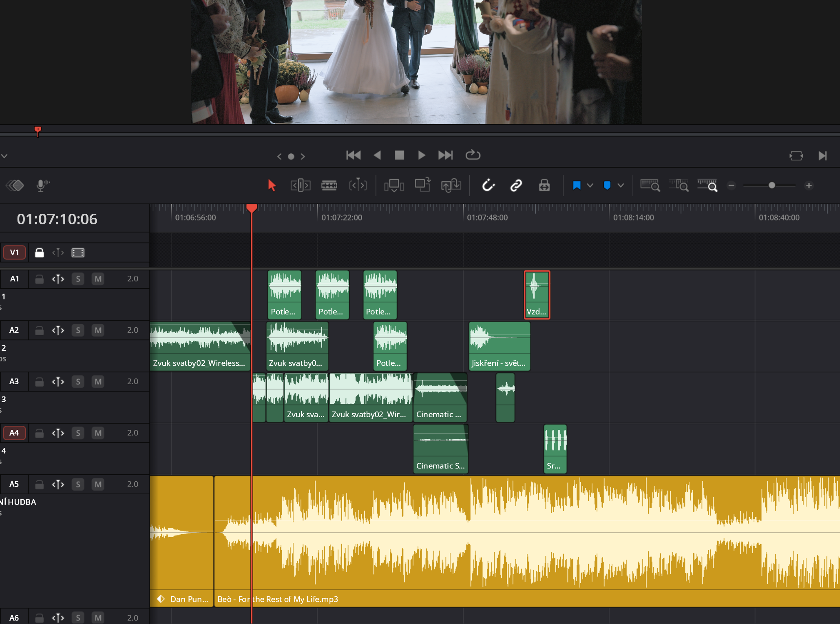Activate the Trim Edit Mode tool
The height and width of the screenshot is (624, 840).
pos(301,186)
